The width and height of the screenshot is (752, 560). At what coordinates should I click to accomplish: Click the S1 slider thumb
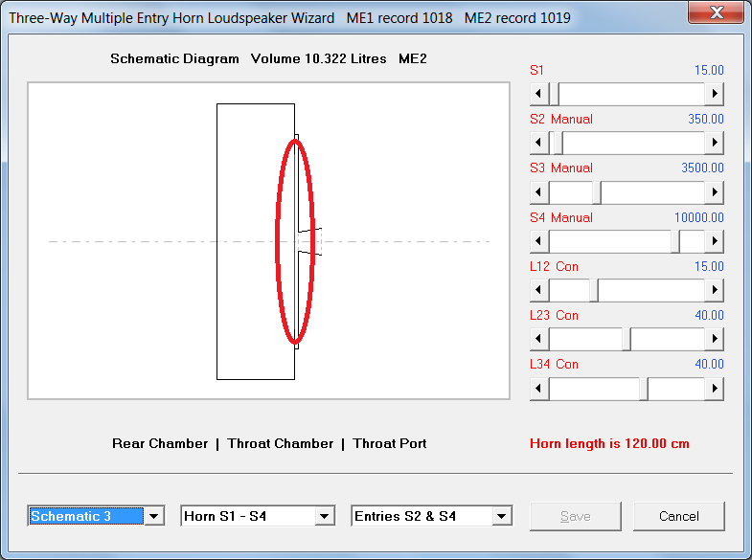(554, 94)
